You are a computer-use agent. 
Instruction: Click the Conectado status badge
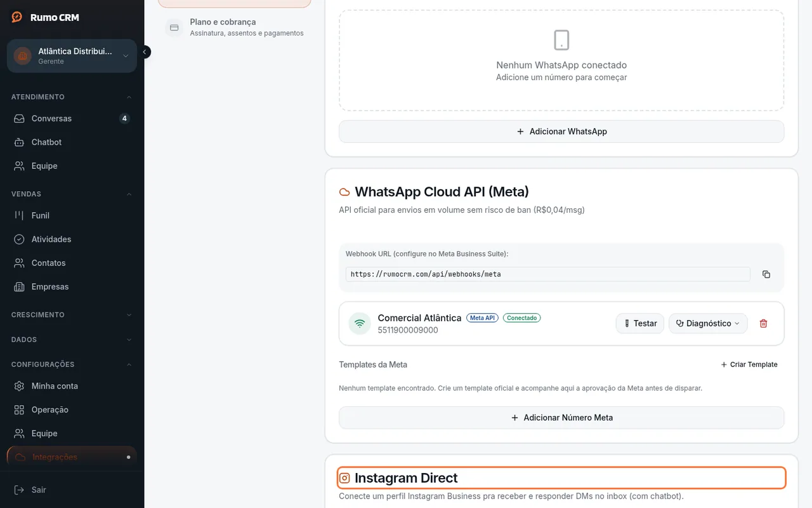[x=521, y=317]
